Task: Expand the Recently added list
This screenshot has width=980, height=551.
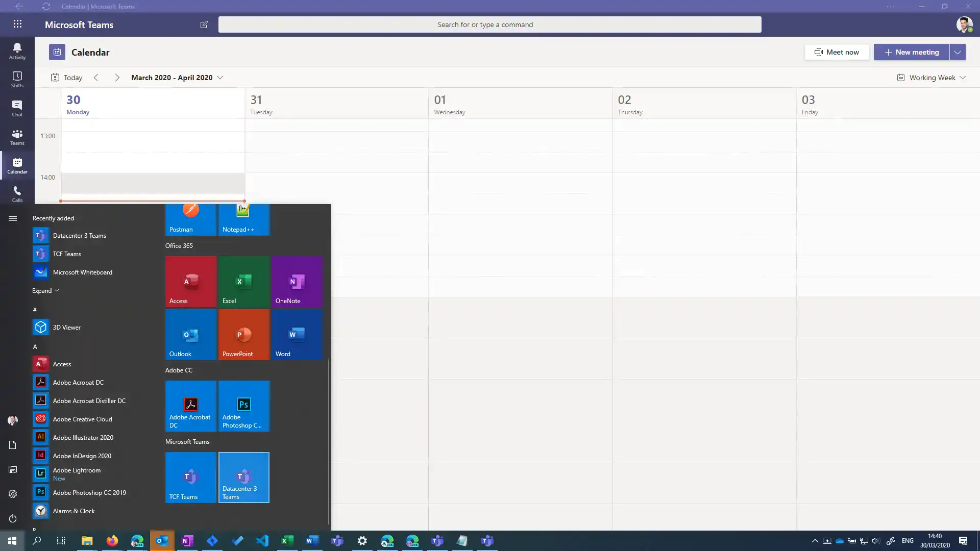Action: tap(45, 290)
